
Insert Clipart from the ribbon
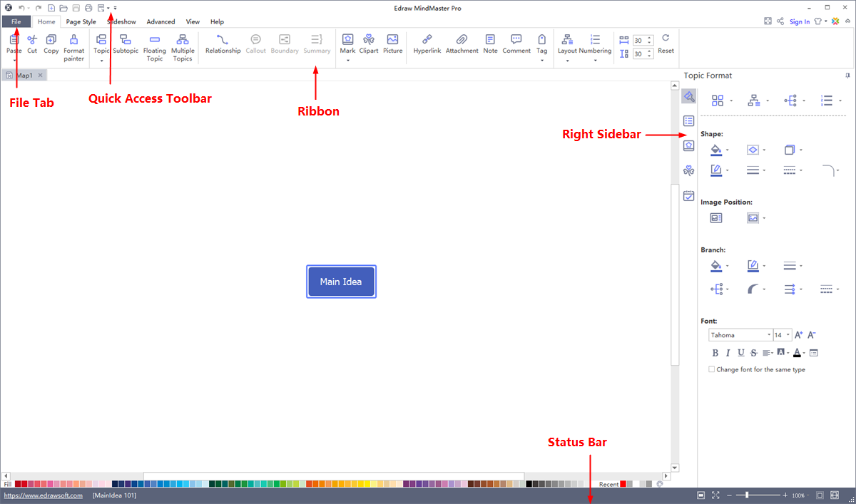(369, 44)
